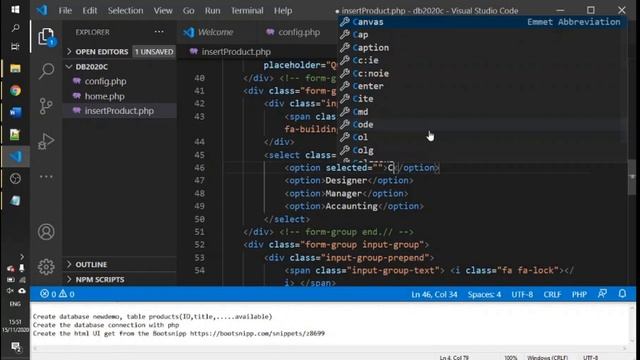The width and height of the screenshot is (640, 360).
Task: Click the 1 UNSAVED badge
Action: (154, 51)
